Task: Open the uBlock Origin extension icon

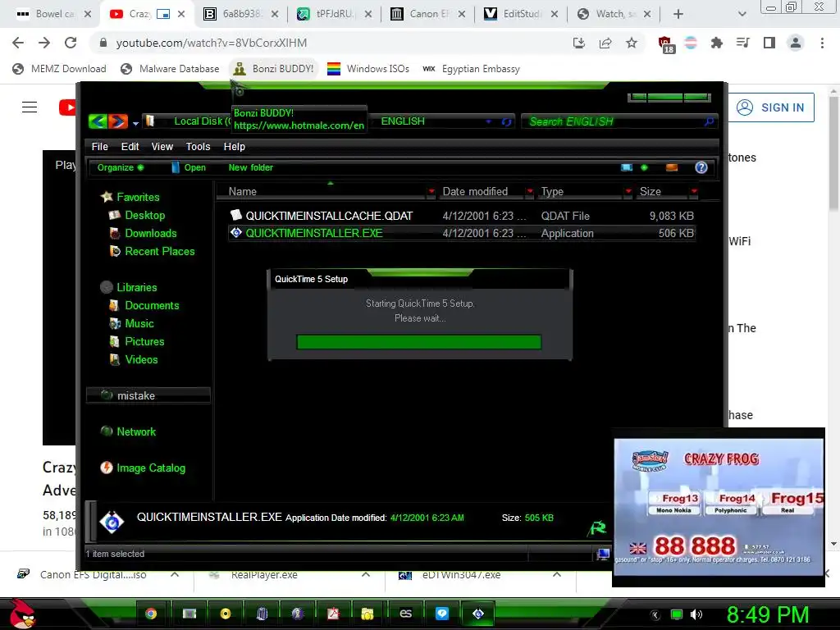Action: [x=665, y=44]
